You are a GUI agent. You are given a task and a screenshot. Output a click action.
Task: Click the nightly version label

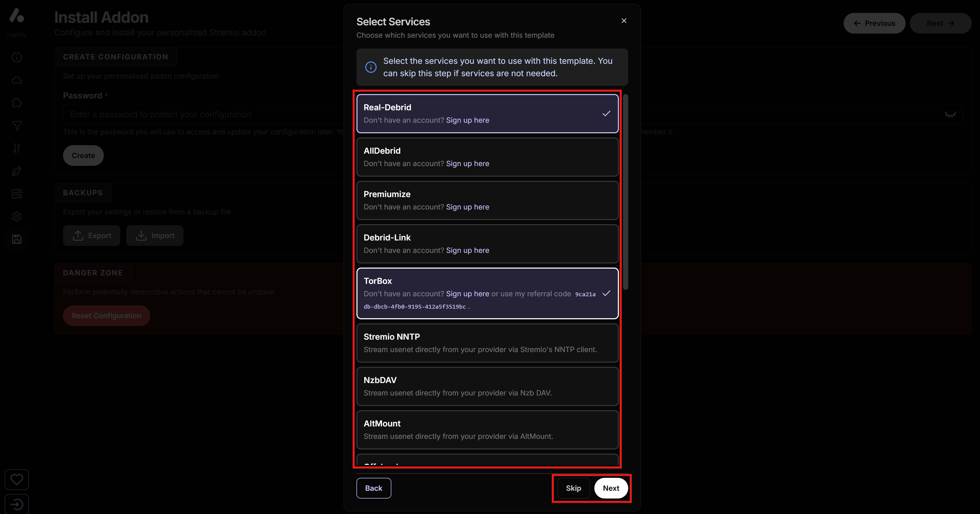[x=17, y=34]
